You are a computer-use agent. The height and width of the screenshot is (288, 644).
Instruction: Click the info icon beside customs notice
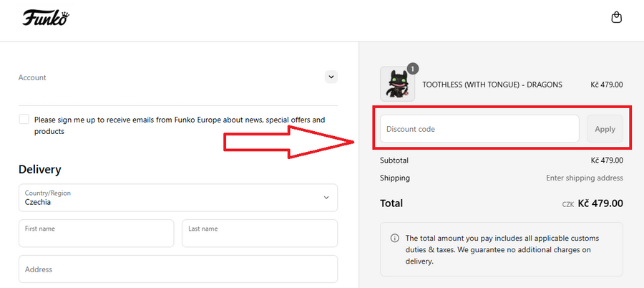coord(394,238)
